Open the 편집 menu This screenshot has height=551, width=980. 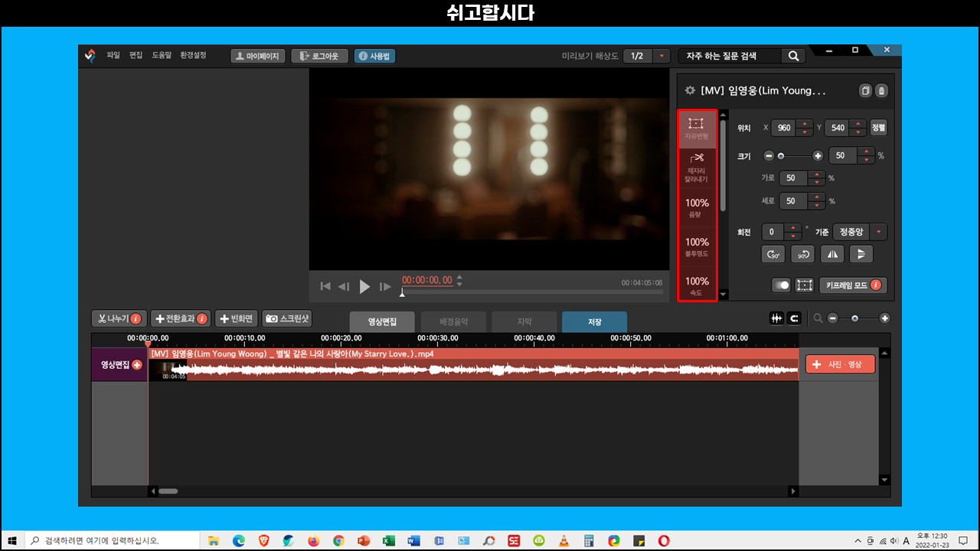coord(136,56)
